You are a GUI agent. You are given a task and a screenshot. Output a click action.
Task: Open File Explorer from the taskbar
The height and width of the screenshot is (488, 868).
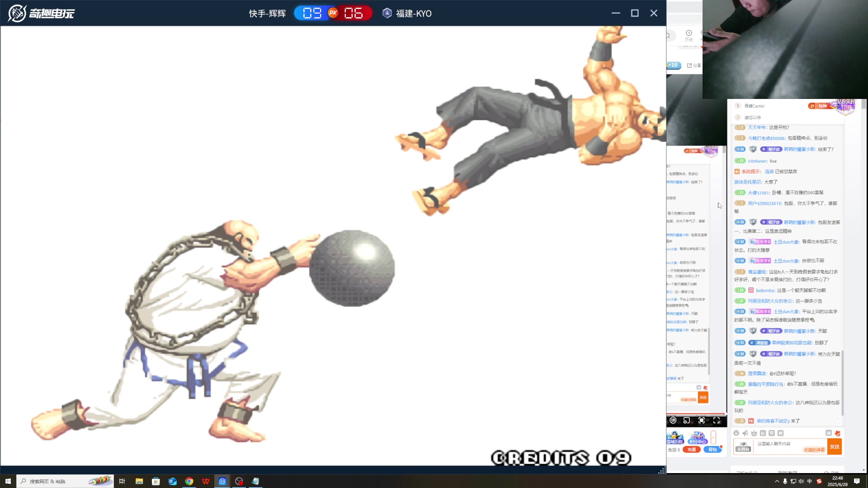click(x=139, y=481)
